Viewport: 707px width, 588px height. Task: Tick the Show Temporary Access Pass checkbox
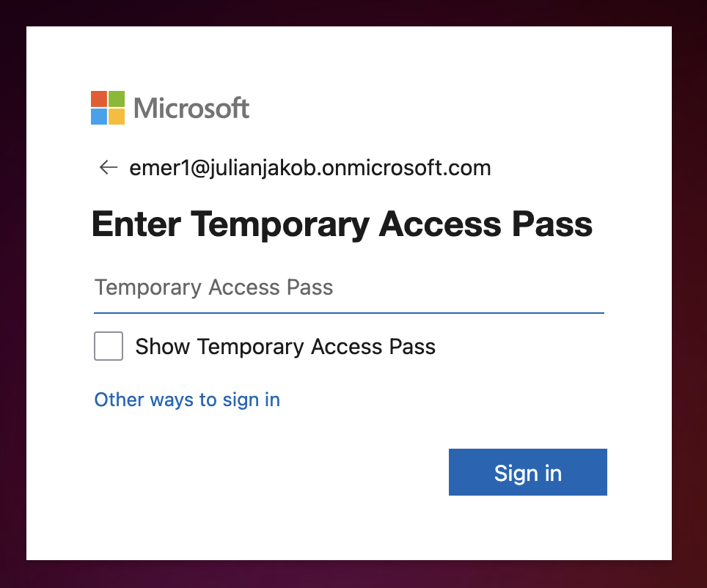tap(109, 346)
